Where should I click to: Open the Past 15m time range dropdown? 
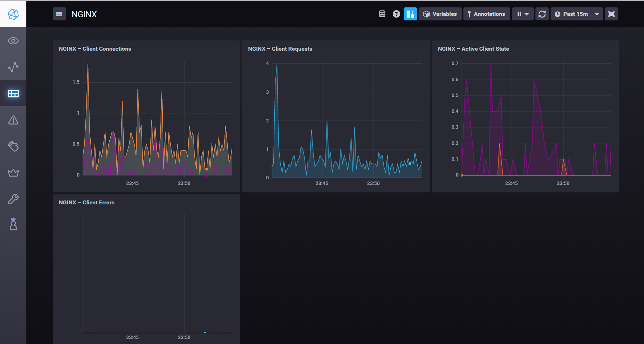pos(577,14)
